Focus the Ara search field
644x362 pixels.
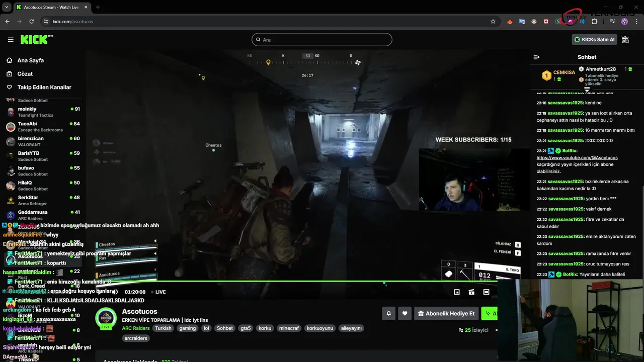point(322,40)
